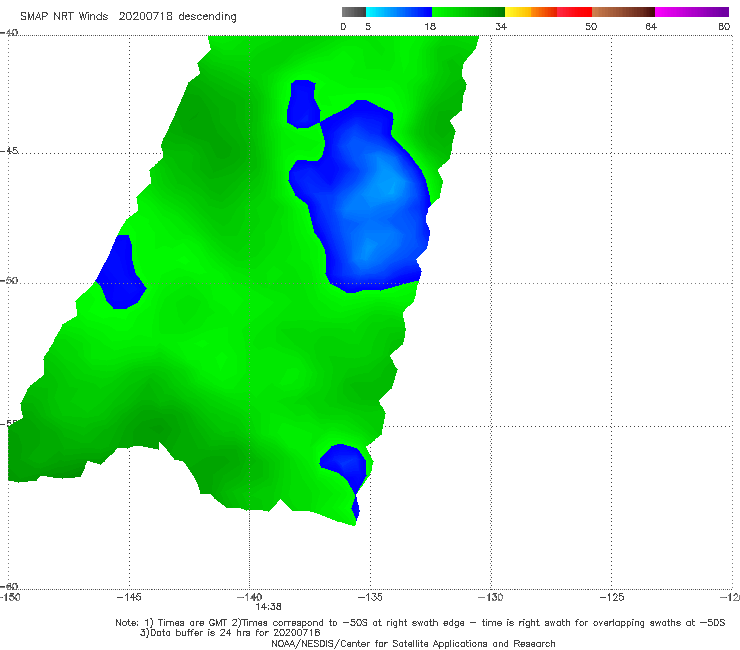
Task: Click the yellow-orange segment of the color bar
Action: (530, 12)
